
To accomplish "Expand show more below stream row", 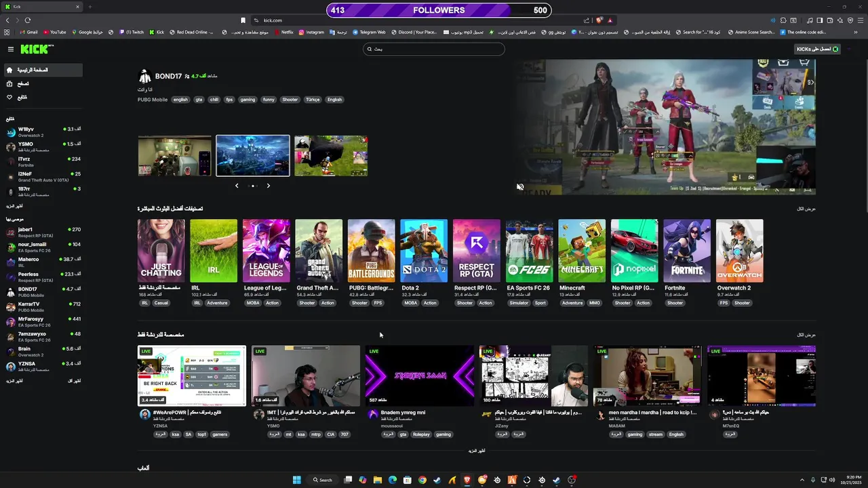I will point(477,451).
